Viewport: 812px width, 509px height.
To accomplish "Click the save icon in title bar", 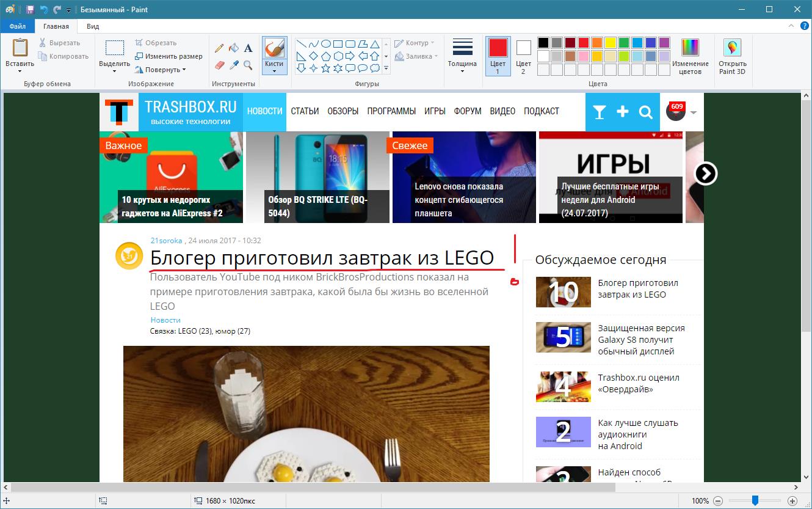I will [x=30, y=10].
